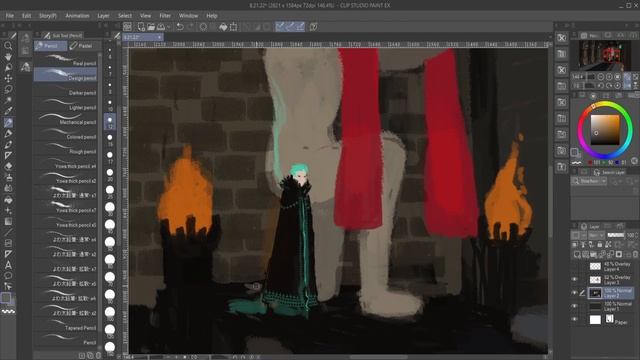Click the zoom-out circle in Navigator
The width and height of the screenshot is (640, 360).
pos(601,77)
